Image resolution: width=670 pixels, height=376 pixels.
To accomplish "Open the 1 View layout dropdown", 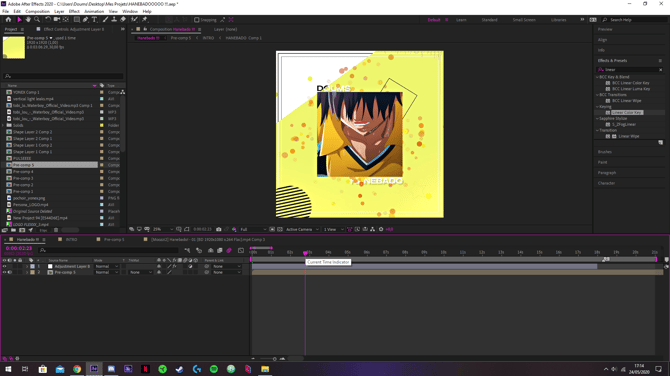I will [333, 229].
